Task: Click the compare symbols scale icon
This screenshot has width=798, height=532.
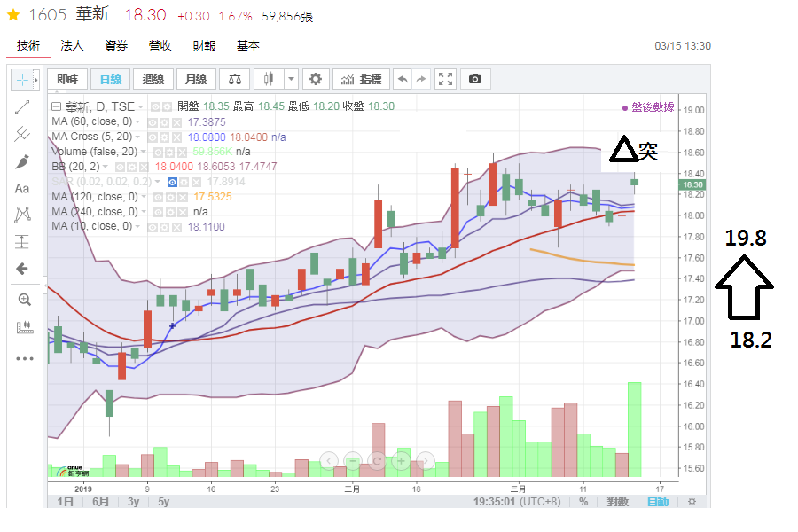Action: coord(235,79)
